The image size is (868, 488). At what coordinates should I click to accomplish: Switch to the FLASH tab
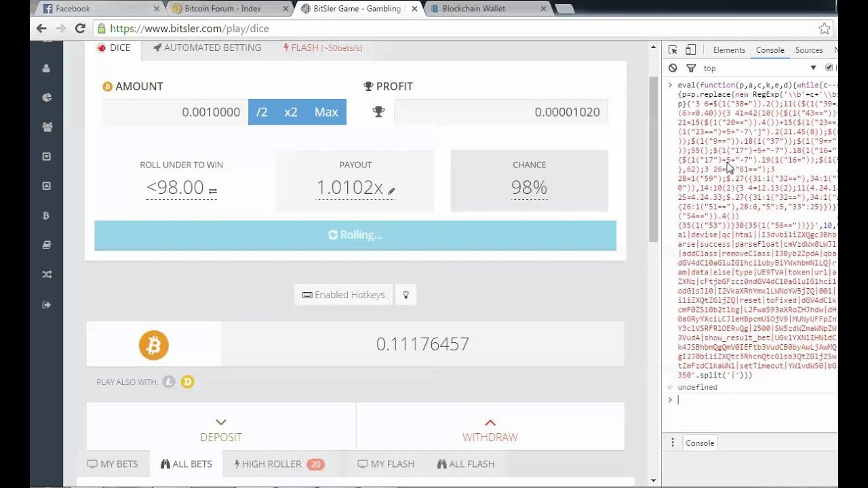coord(323,48)
